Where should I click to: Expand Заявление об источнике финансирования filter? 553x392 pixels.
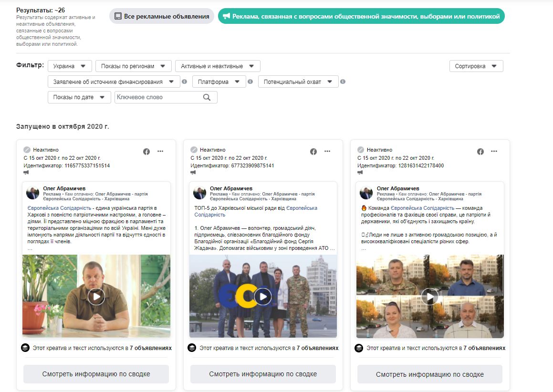pos(114,82)
